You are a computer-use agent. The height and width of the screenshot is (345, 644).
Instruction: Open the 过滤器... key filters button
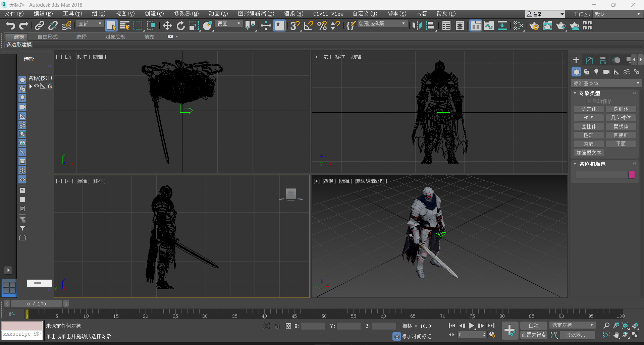(x=577, y=335)
